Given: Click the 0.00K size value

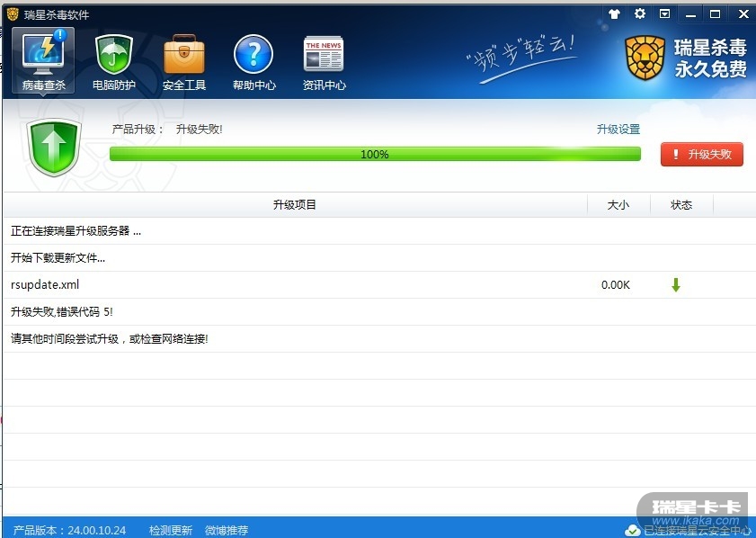Looking at the screenshot, I should point(616,285).
